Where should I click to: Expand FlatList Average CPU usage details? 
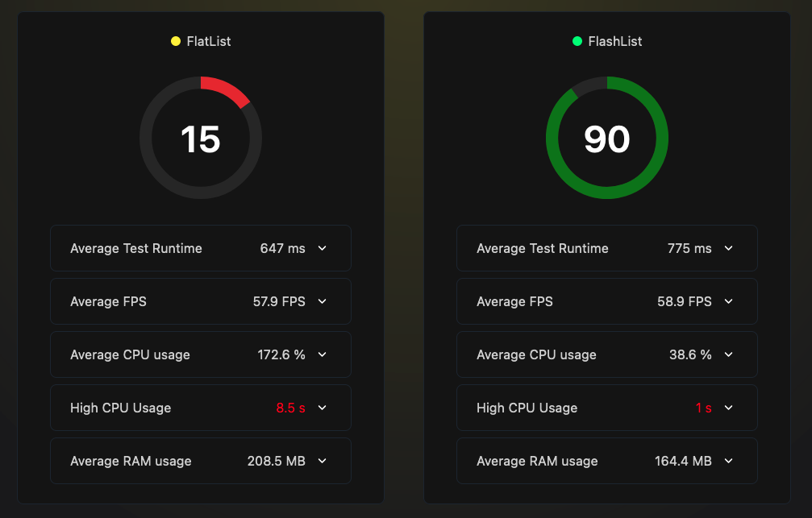tap(322, 354)
